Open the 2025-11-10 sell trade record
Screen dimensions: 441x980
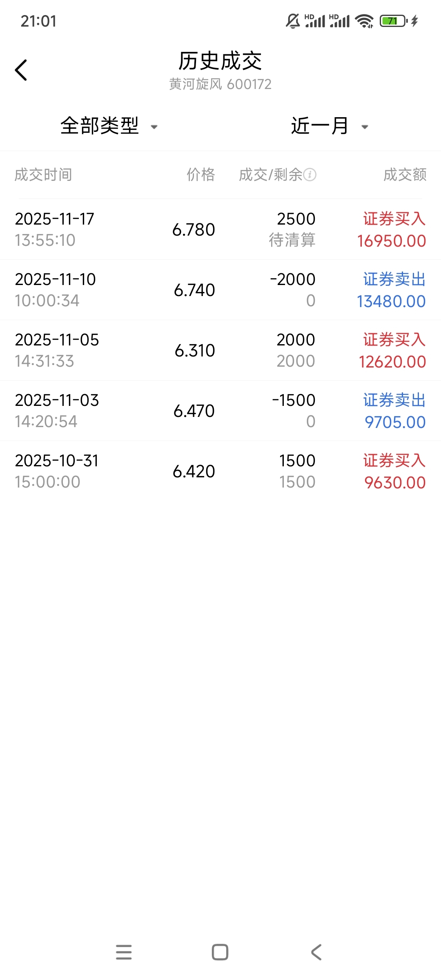[x=220, y=290]
